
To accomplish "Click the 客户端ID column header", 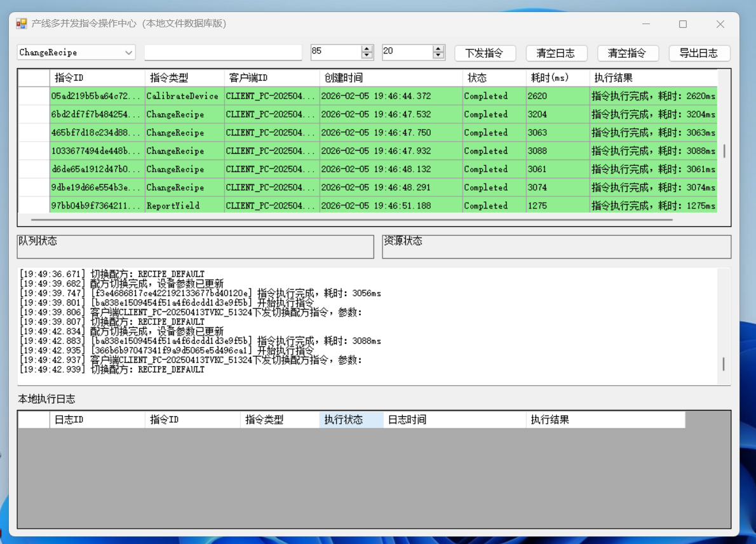I will (x=272, y=78).
